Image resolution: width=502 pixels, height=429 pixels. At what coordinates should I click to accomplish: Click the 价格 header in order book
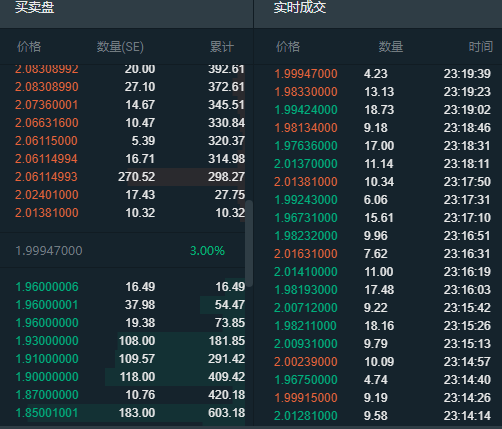coord(29,47)
